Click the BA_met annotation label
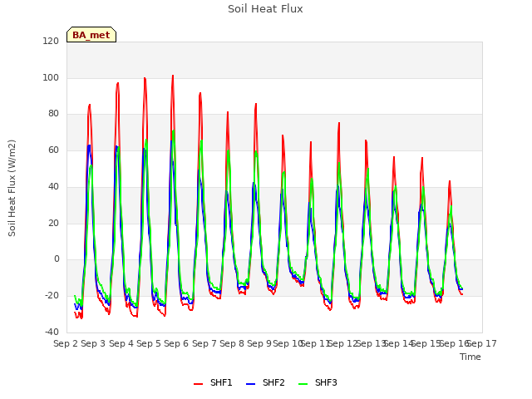Image resolution: width=532 pixels, height=399 pixels. (x=91, y=35)
